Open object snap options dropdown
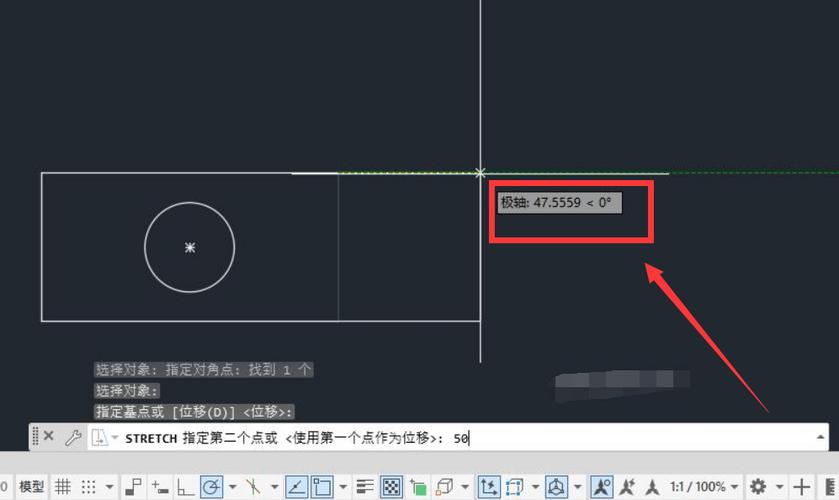The height and width of the screenshot is (500, 839). pos(343,487)
